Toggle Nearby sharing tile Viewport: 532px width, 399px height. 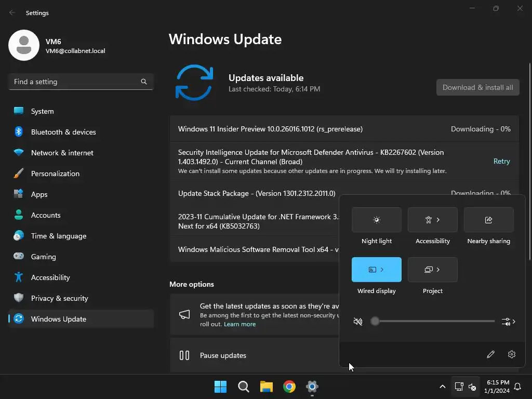tap(488, 220)
